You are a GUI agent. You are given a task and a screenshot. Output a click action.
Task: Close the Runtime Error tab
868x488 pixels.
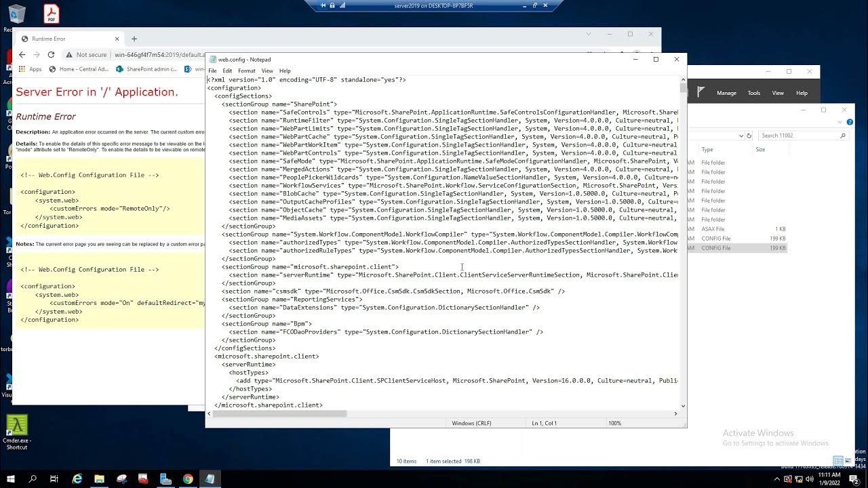click(x=117, y=39)
